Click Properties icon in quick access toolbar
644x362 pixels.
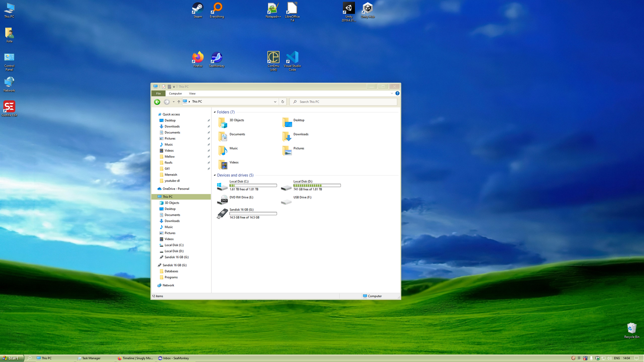click(164, 87)
